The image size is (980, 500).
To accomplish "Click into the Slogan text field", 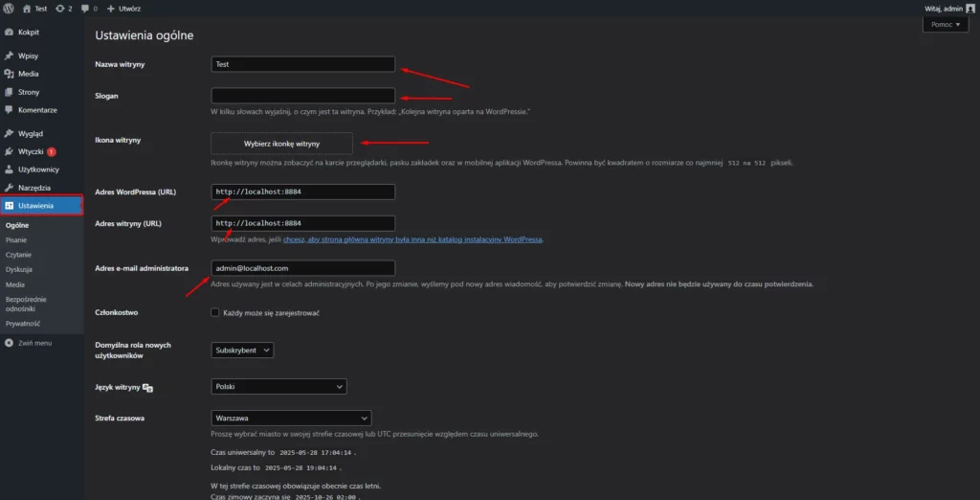I will point(302,96).
